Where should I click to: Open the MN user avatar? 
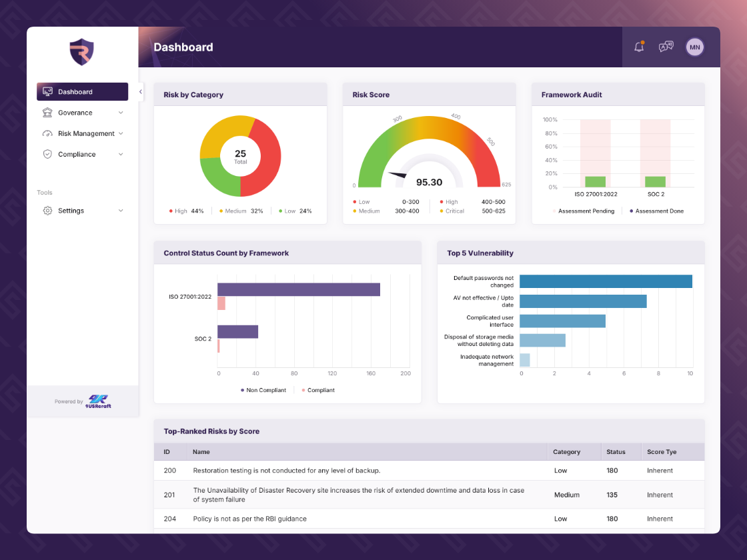pyautogui.click(x=694, y=47)
